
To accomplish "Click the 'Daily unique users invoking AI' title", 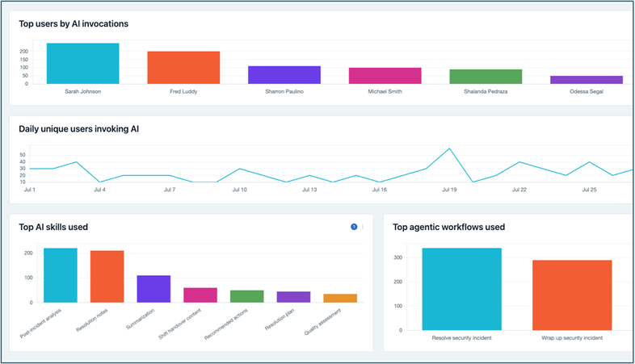I will pos(78,129).
